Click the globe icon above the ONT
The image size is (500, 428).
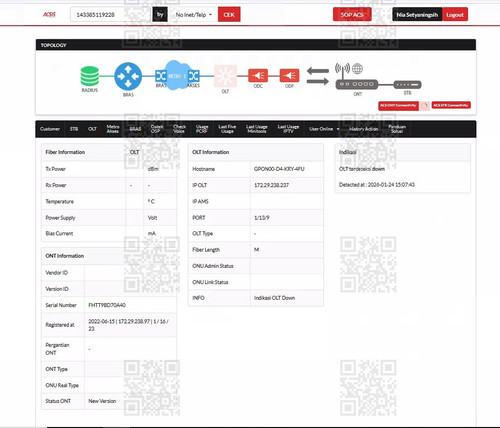click(x=357, y=69)
